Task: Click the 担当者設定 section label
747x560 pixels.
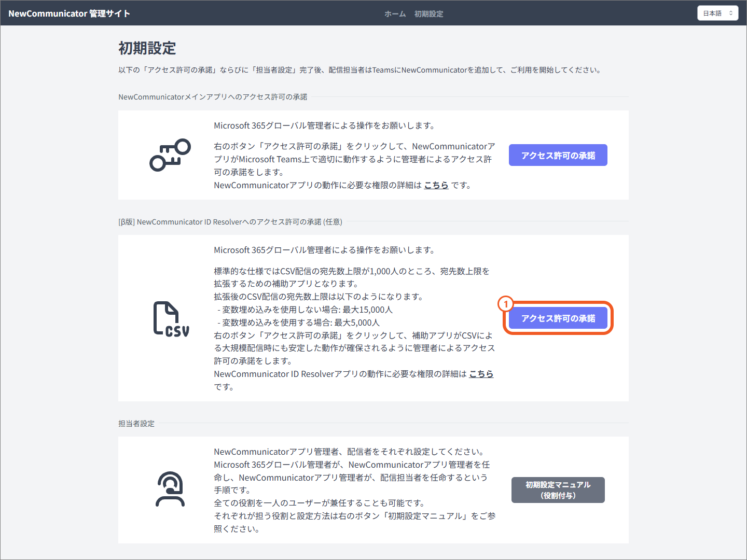Action: [136, 424]
